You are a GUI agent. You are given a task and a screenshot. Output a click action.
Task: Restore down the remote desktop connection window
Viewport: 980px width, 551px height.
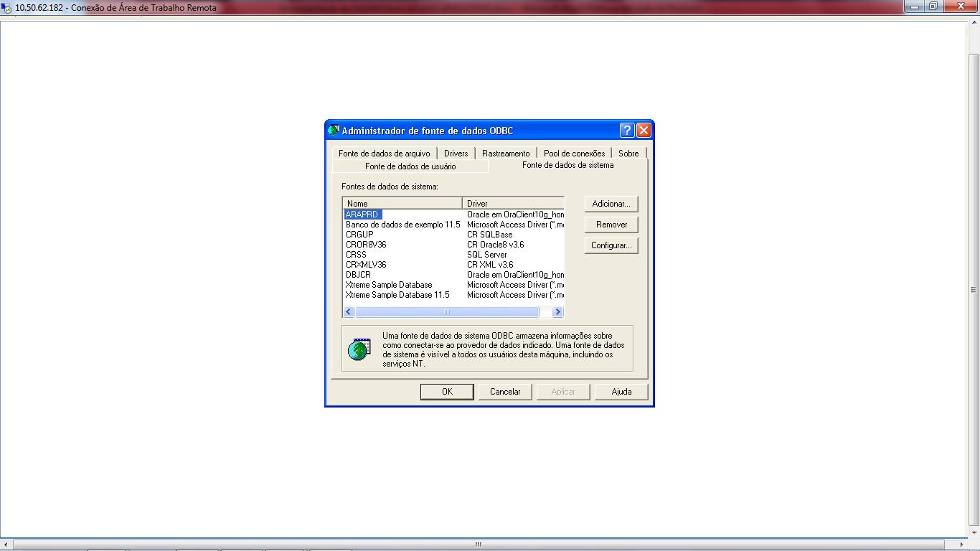tap(933, 6)
